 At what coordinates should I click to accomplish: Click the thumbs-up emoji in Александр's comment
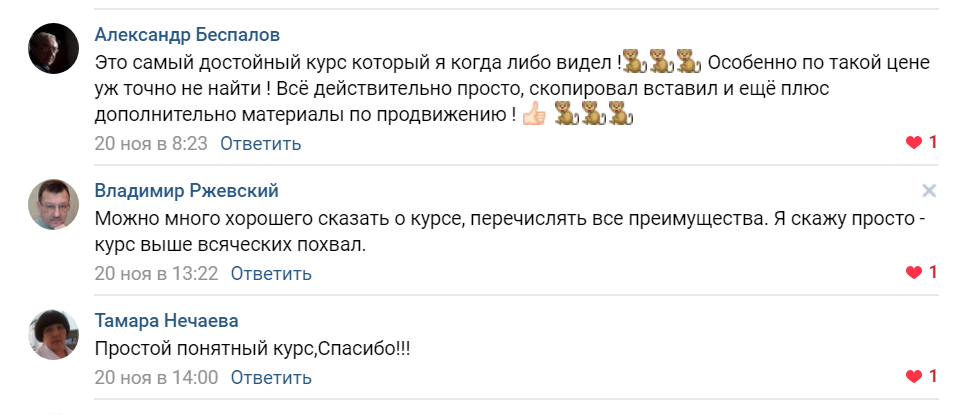(534, 114)
